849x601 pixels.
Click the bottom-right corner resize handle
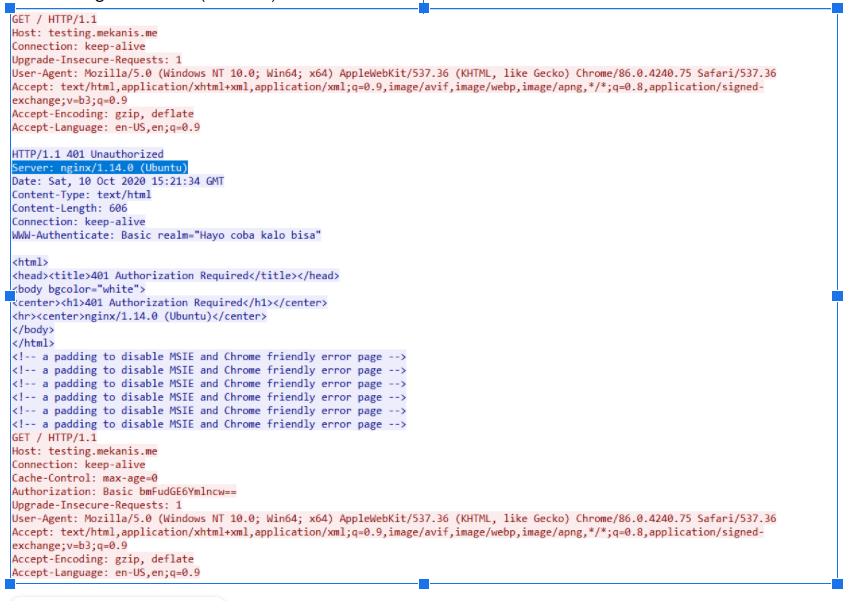tap(837, 584)
